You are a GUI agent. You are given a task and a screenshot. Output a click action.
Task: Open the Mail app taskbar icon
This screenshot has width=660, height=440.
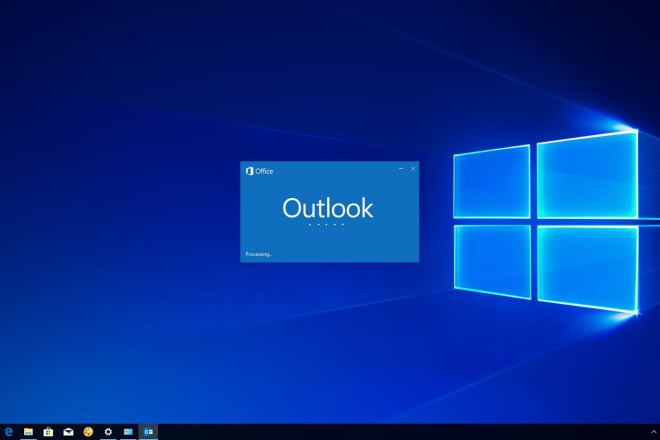(68, 432)
